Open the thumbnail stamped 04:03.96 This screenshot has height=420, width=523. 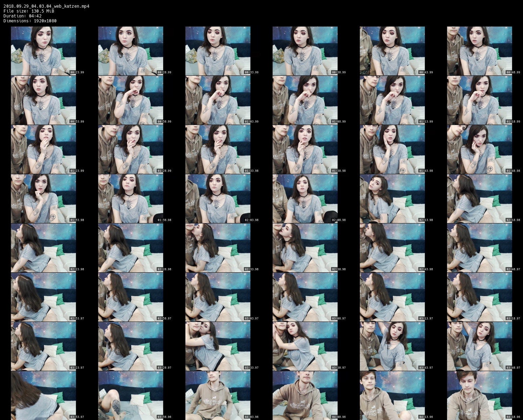click(218, 396)
